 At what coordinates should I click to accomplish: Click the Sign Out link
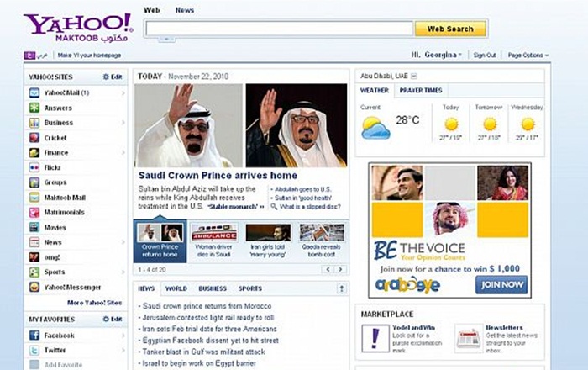(x=485, y=55)
